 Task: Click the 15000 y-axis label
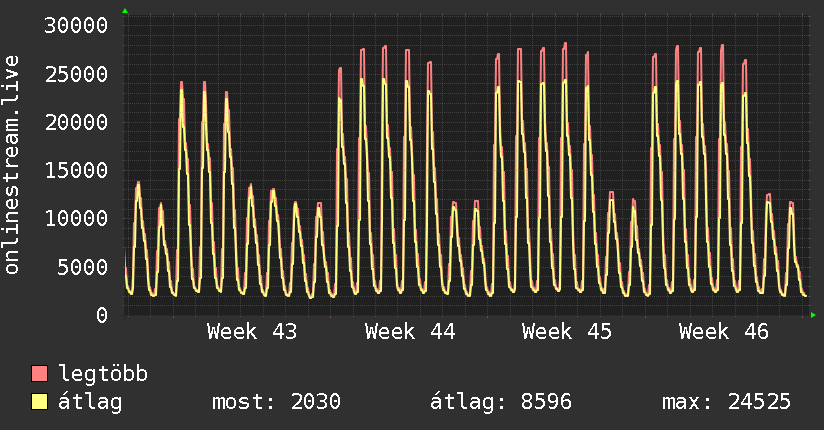click(x=76, y=170)
